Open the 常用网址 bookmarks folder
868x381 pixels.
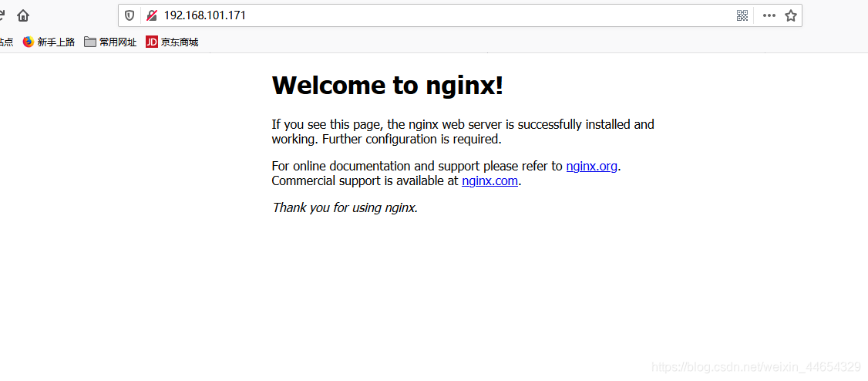110,42
